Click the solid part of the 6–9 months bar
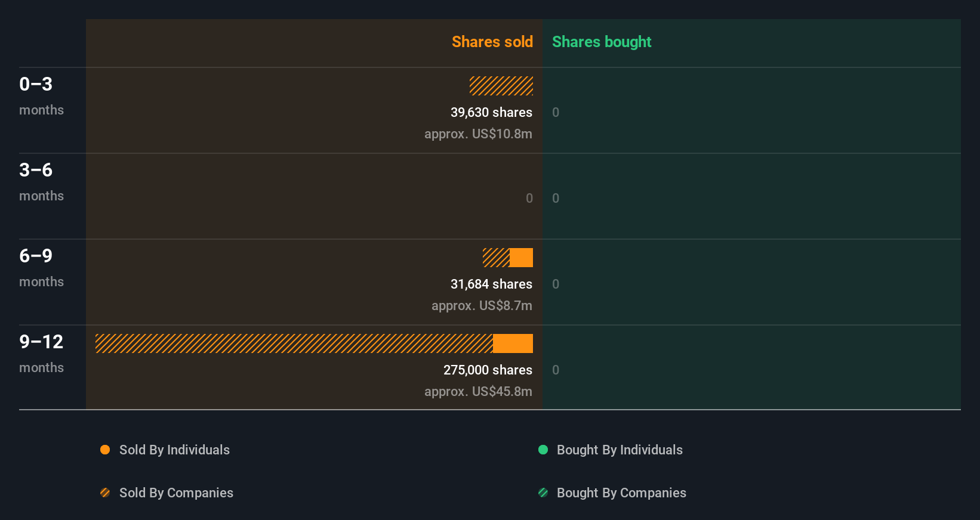Viewport: 980px width, 520px height. point(521,258)
